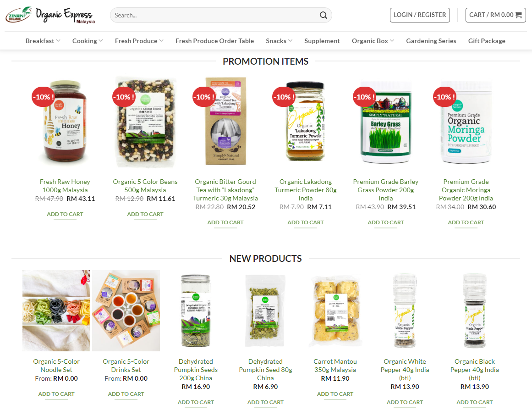
Task: Open the Organic 5-Color Noodle Set image
Action: (x=56, y=311)
